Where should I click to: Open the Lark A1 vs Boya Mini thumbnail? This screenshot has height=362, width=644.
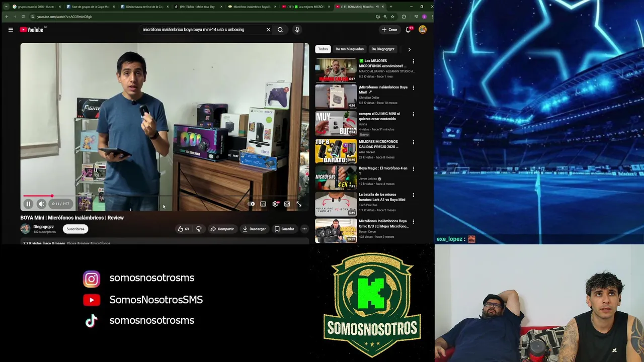(336, 204)
